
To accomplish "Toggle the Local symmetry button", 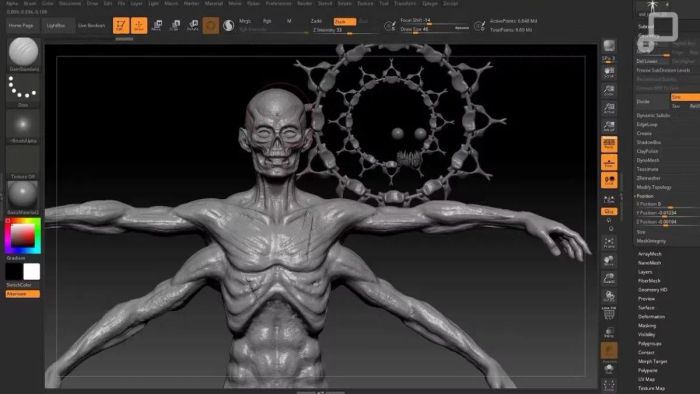I will click(x=609, y=180).
